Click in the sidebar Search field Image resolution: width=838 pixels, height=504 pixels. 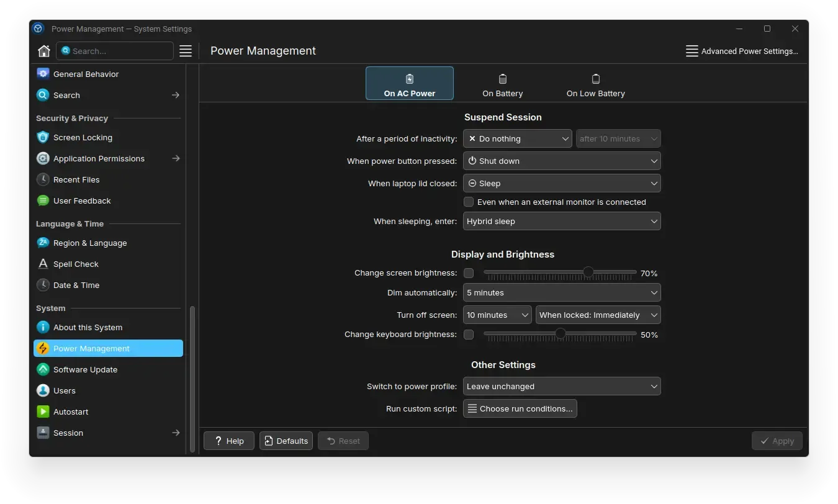[x=115, y=51]
